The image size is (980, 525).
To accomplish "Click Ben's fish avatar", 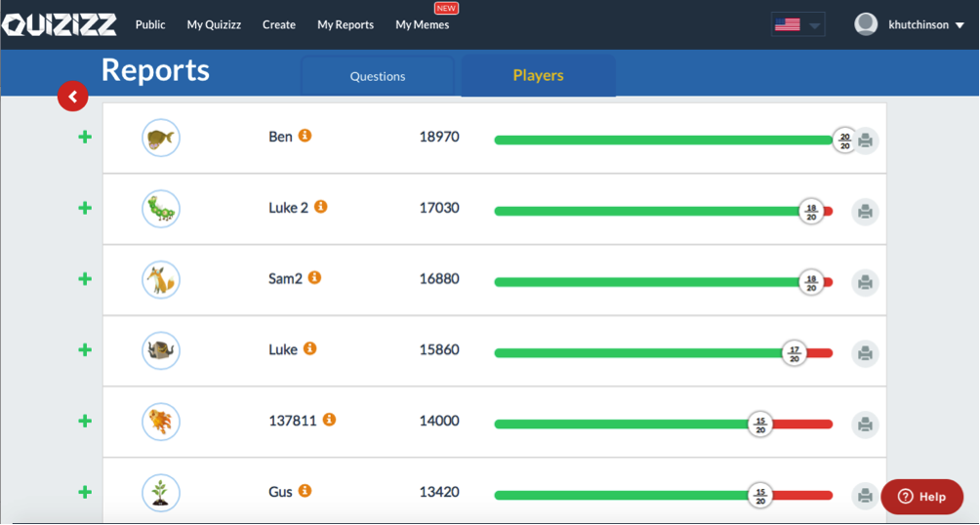I will point(161,138).
